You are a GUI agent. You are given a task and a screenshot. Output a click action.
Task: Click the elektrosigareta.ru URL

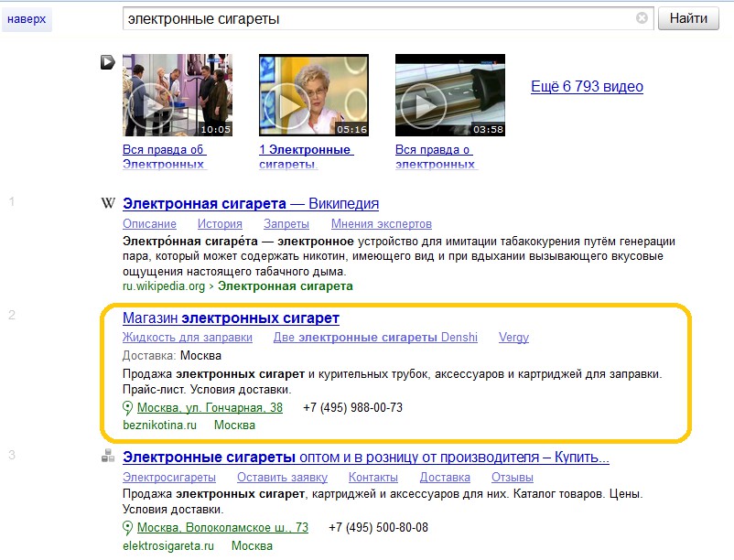tap(168, 545)
